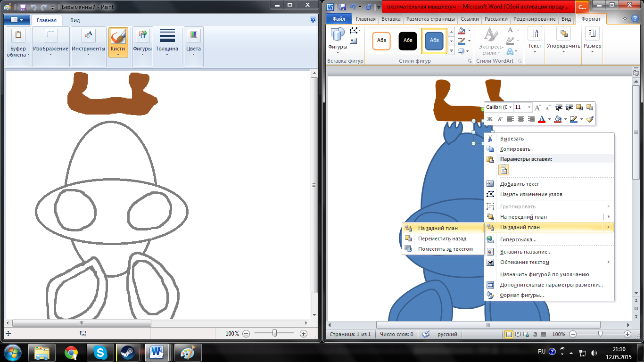
Task: Click grow font icon in mini toolbar
Action: (537, 107)
